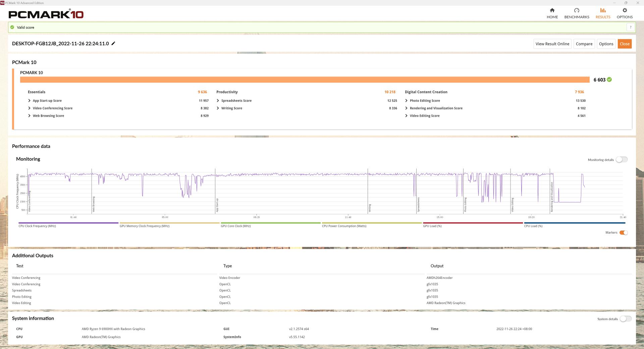The height and width of the screenshot is (349, 644).
Task: Expand the App Start-up Score row
Action: [x=30, y=101]
